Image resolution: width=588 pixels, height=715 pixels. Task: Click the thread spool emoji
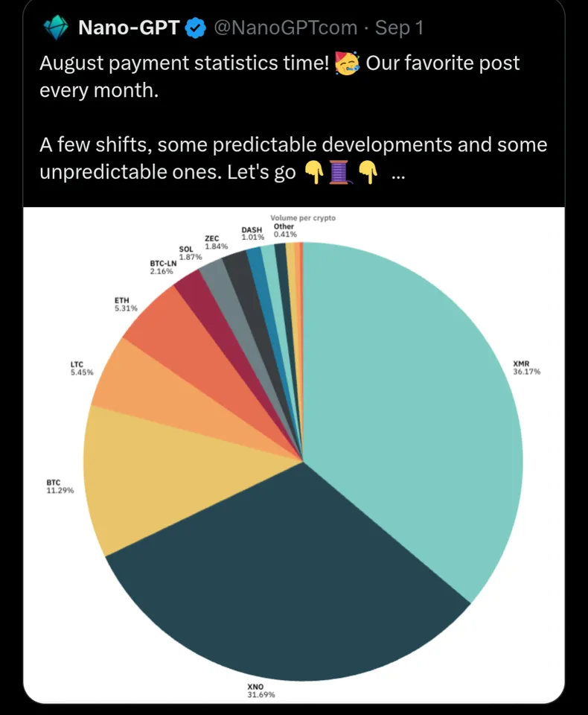(340, 173)
